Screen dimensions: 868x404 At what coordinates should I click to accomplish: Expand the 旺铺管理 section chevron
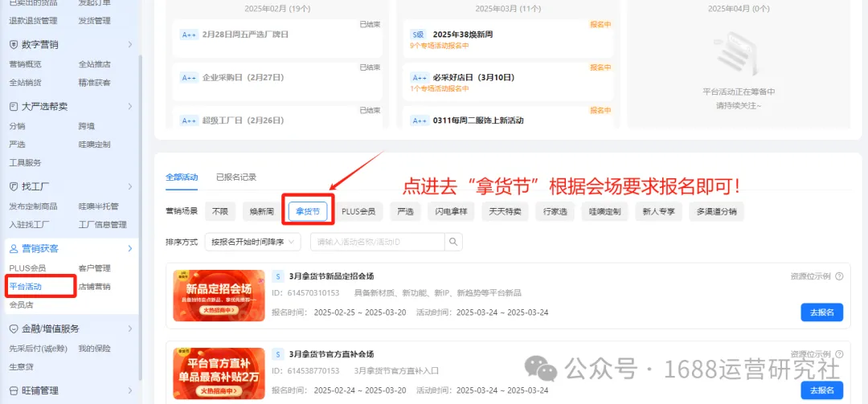130,390
